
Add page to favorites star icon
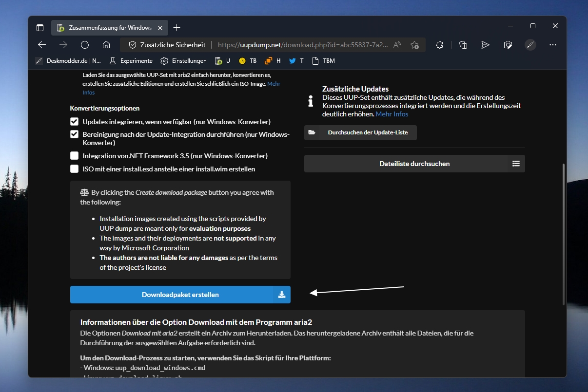point(415,45)
